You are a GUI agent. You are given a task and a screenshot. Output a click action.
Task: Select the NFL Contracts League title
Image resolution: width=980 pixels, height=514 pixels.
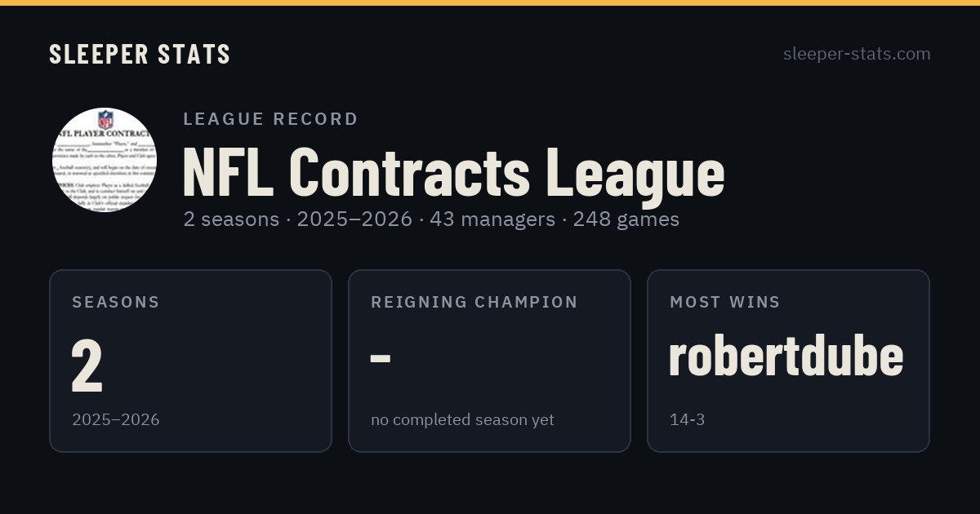(454, 172)
